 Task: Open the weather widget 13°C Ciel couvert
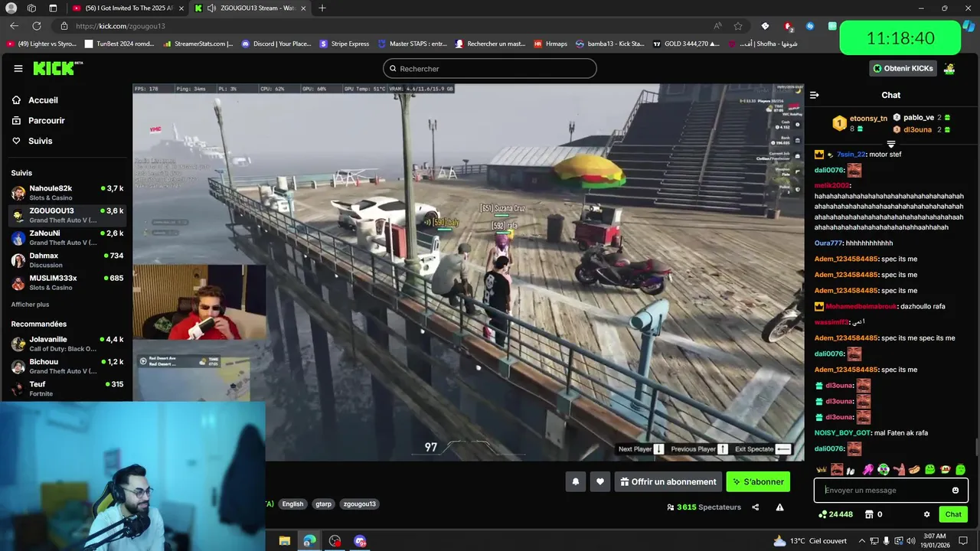click(809, 541)
